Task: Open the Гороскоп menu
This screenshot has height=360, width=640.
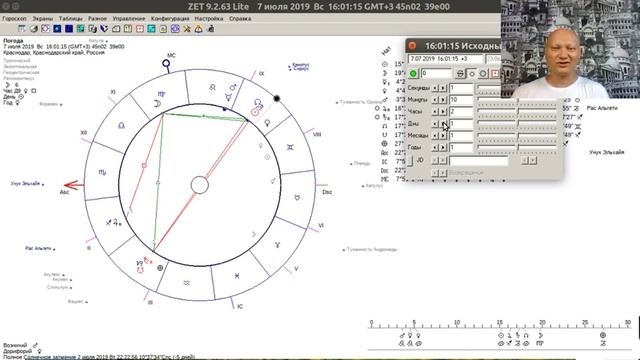Action: (14, 18)
